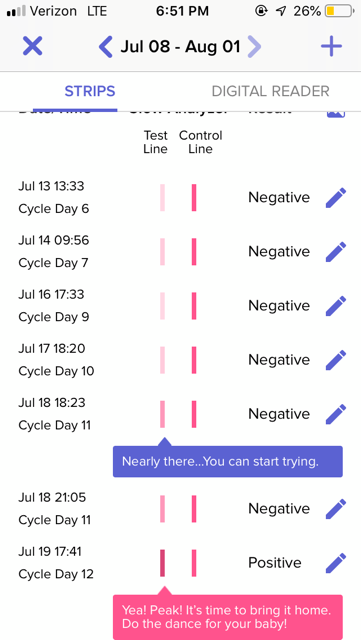The image size is (361, 640).
Task: Edit the Jul 18 21:05 result
Action: click(x=336, y=509)
